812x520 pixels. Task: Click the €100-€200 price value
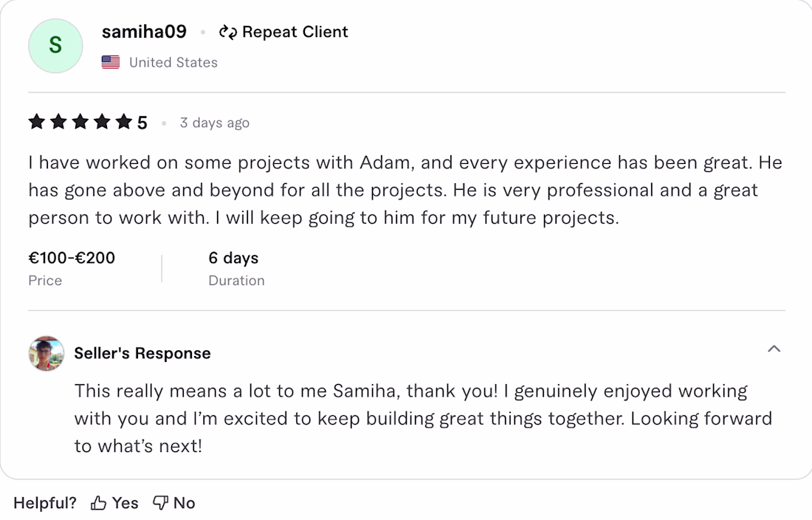72,258
